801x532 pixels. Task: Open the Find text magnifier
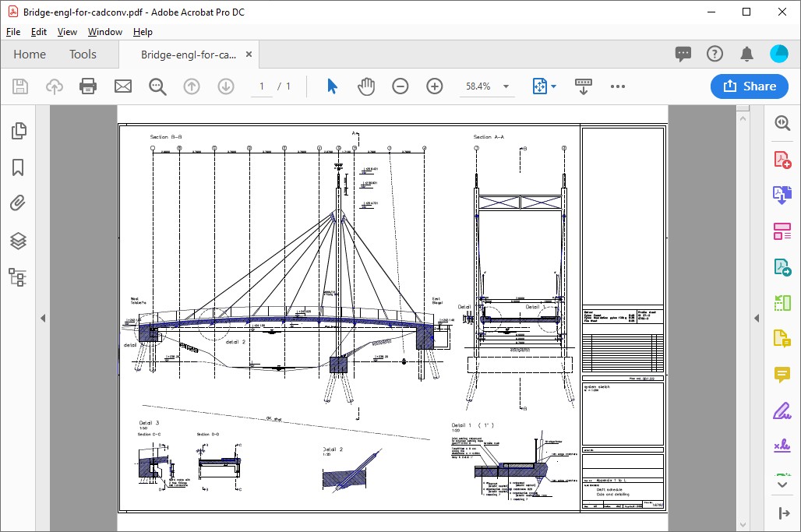coord(157,86)
